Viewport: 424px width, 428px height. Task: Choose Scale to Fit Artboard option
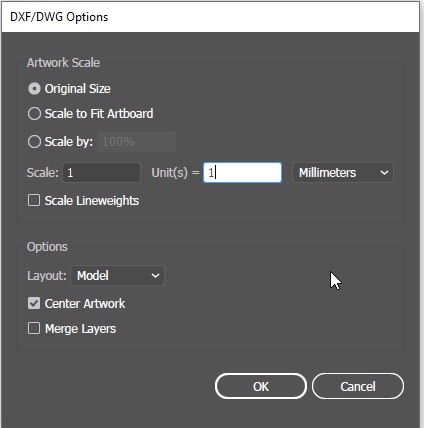pyautogui.click(x=34, y=114)
